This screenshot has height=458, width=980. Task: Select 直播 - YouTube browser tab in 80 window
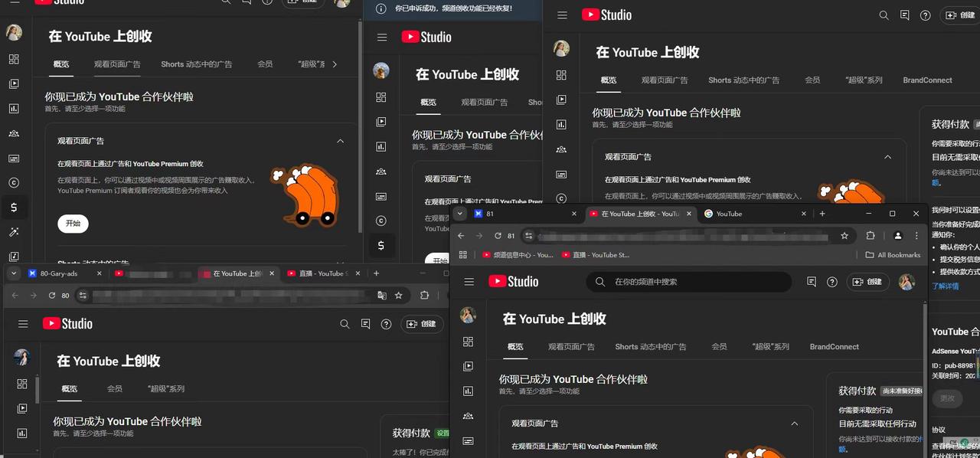(x=322, y=273)
